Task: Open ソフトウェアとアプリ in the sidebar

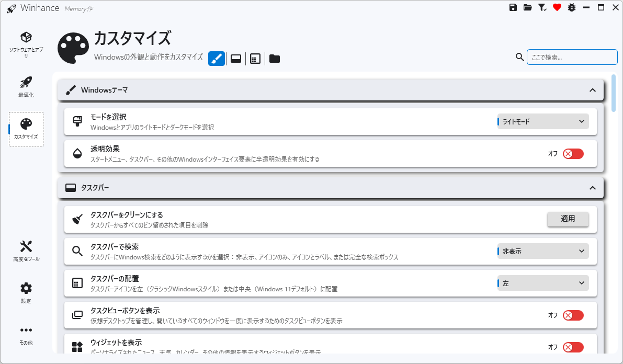Action: [x=26, y=45]
